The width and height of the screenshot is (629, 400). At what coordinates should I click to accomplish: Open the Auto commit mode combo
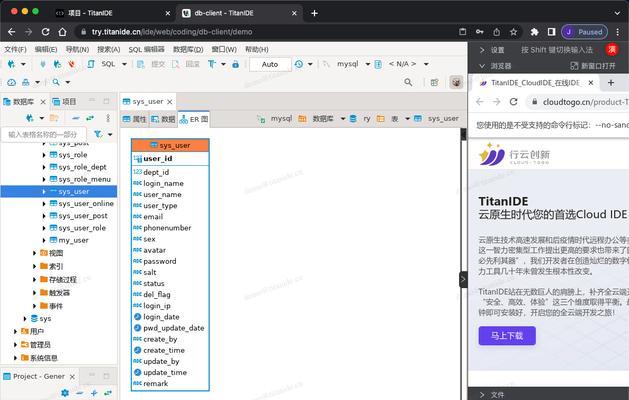coord(270,64)
